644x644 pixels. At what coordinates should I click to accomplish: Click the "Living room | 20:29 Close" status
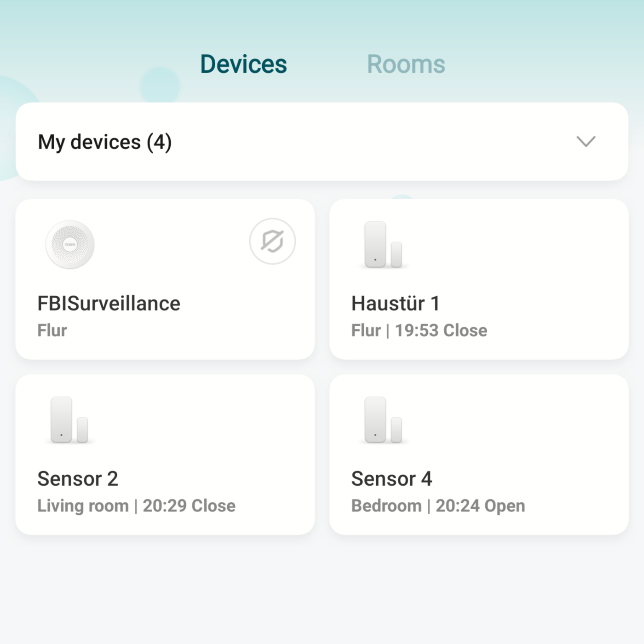pos(136,506)
